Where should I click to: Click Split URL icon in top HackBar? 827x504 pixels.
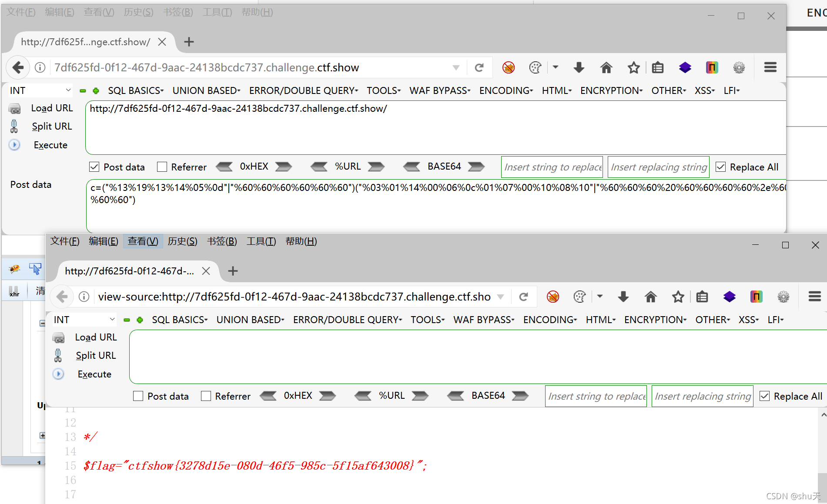click(x=14, y=126)
